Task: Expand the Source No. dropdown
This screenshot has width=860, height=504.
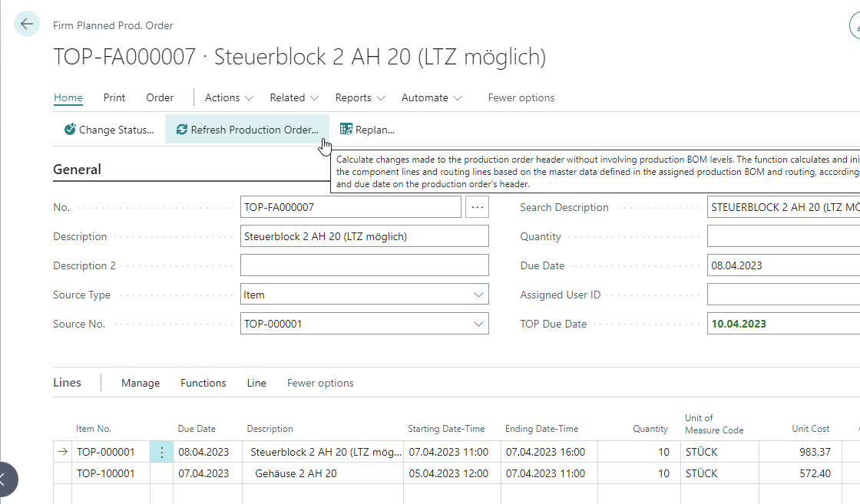Action: point(478,324)
